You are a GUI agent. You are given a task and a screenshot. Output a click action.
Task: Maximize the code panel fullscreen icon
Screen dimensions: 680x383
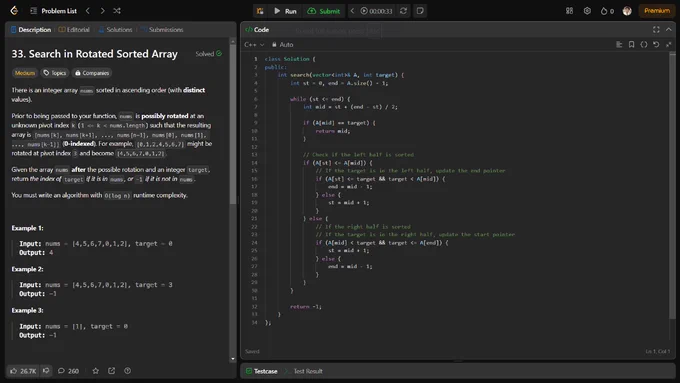coord(656,29)
